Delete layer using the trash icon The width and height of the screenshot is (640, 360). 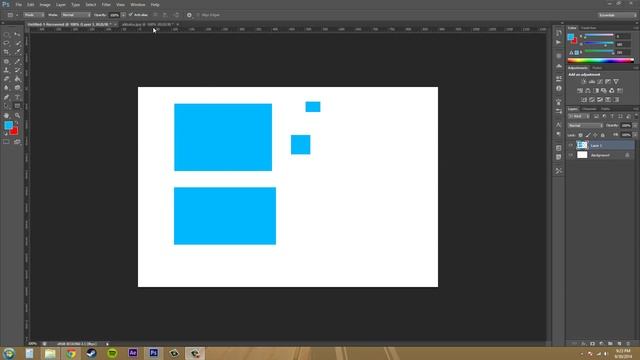[628, 344]
